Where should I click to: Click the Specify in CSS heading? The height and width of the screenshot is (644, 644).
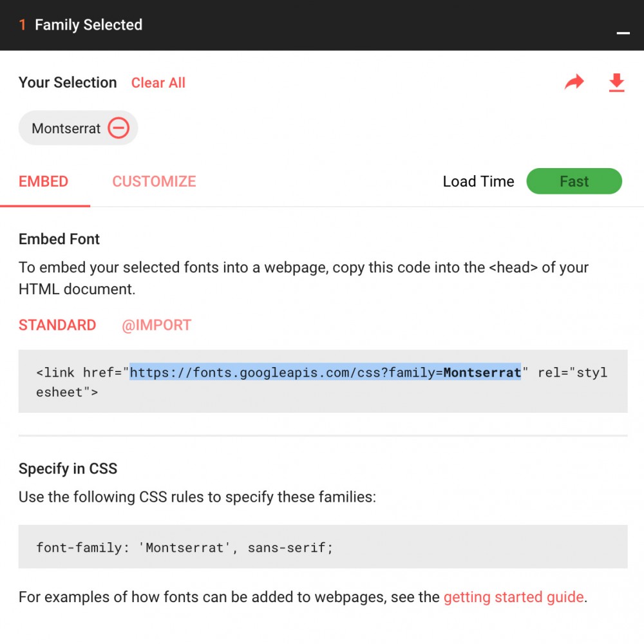click(x=68, y=469)
